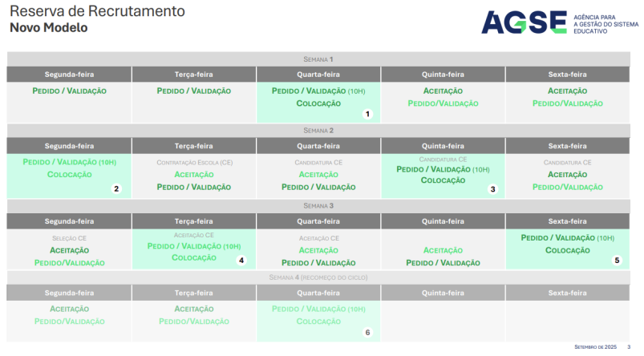Image resolution: width=644 pixels, height=356 pixels.
Task: Click the number 4 circle badge
Action: pyautogui.click(x=241, y=260)
